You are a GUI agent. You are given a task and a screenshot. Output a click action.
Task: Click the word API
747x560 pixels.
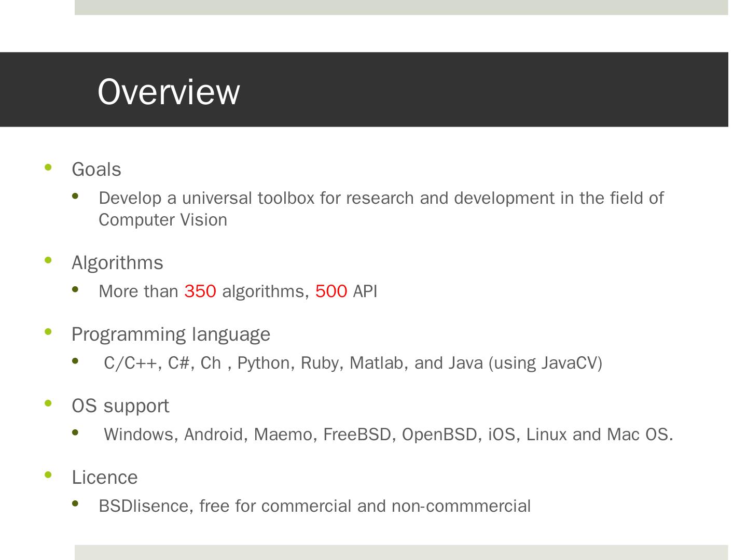(365, 291)
